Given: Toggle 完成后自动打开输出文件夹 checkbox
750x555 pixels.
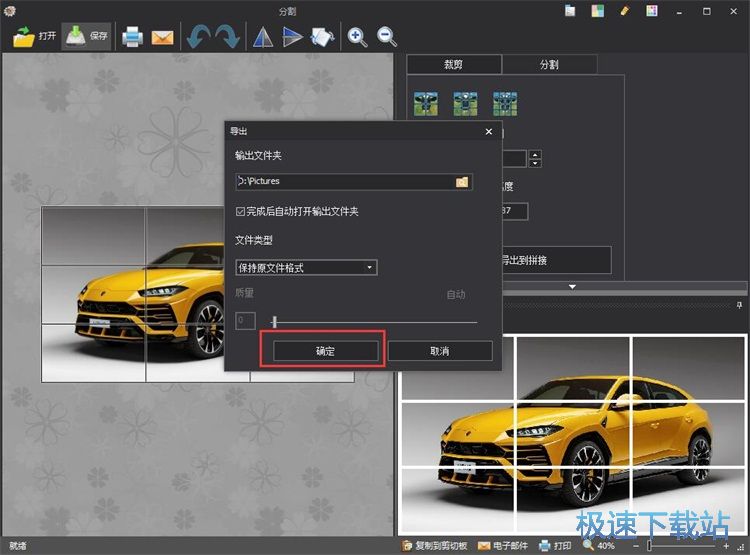Looking at the screenshot, I should [241, 211].
